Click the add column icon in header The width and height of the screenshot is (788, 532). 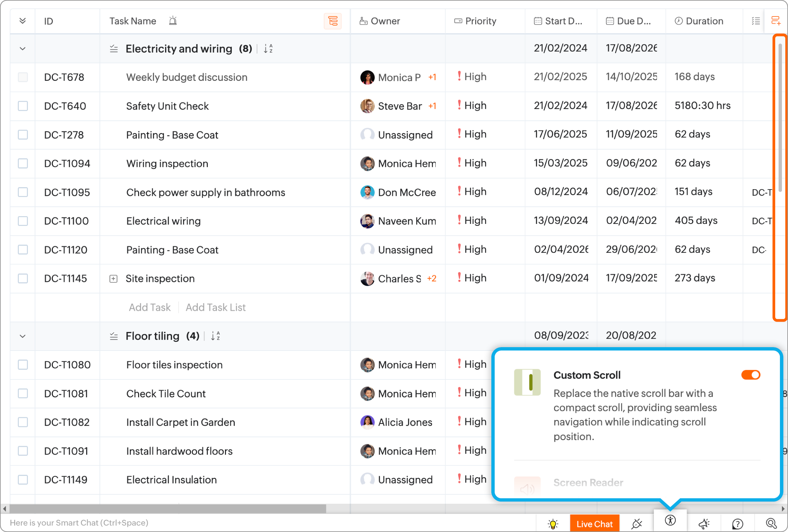[776, 21]
